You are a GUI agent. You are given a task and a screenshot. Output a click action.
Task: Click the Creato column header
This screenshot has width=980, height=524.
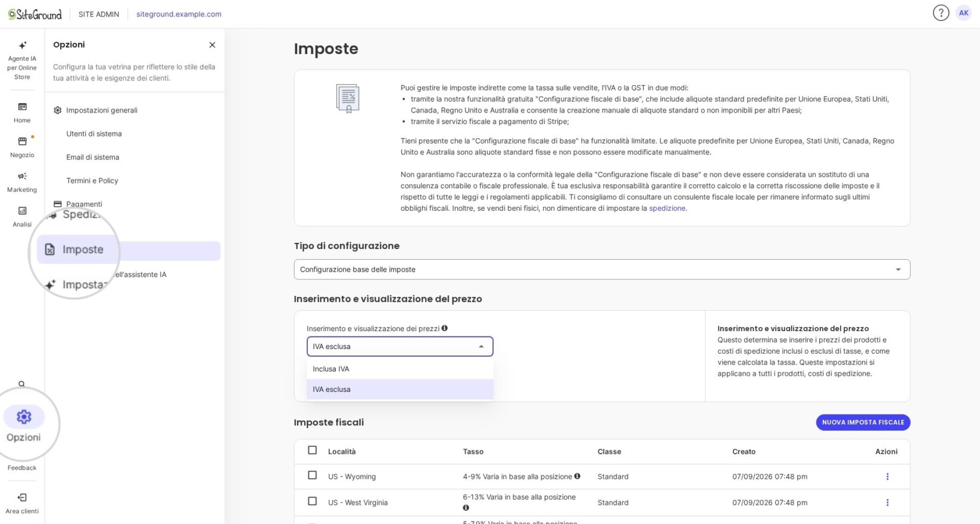click(744, 452)
